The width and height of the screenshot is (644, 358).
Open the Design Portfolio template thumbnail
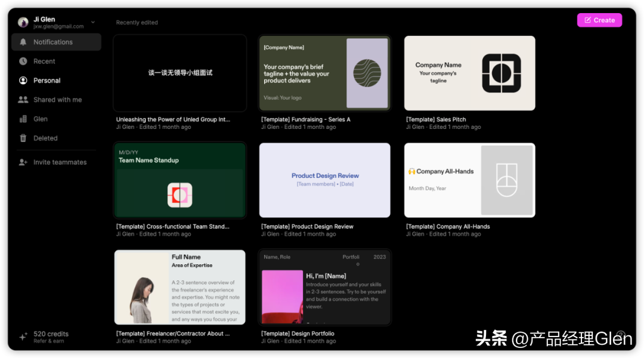(324, 288)
